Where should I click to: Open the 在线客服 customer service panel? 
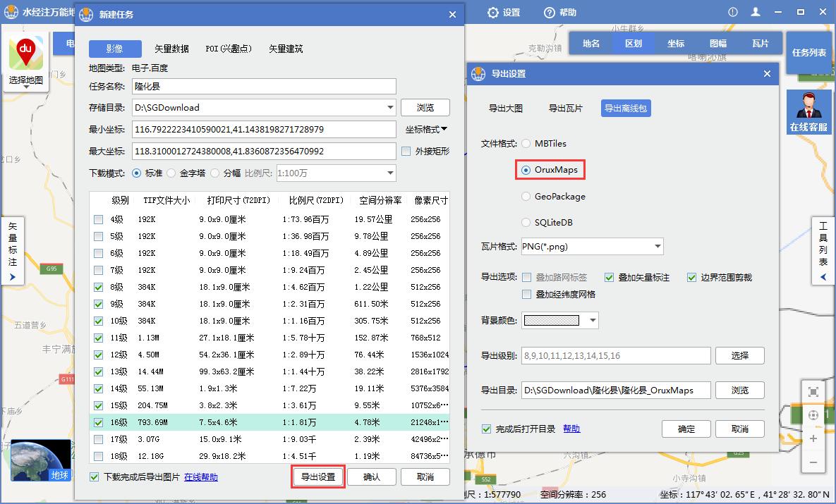click(x=810, y=111)
